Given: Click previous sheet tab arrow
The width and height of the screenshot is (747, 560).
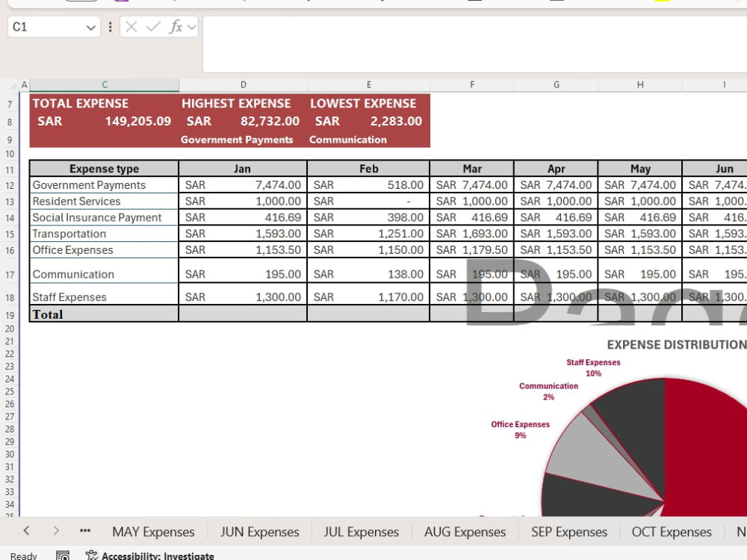Looking at the screenshot, I should (26, 530).
